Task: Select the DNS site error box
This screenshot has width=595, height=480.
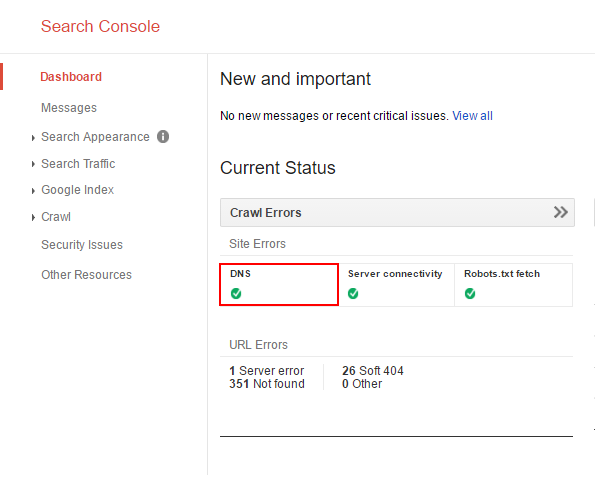Action: (279, 284)
